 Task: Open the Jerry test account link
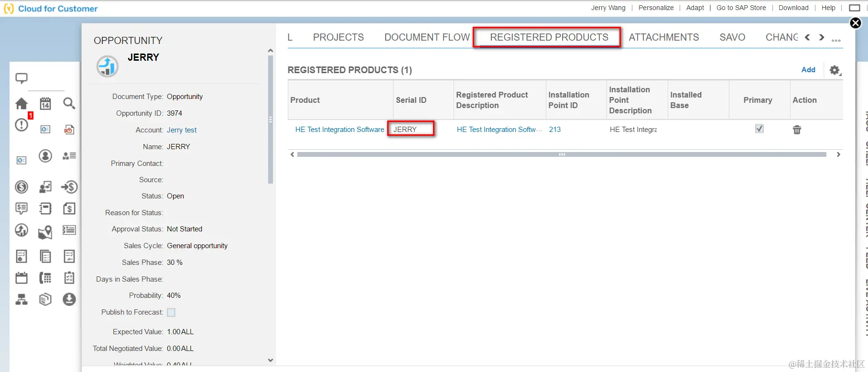[x=182, y=130]
